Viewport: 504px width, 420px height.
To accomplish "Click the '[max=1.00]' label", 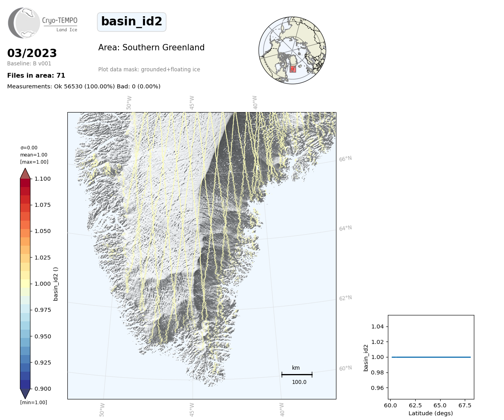I will coord(34,162).
